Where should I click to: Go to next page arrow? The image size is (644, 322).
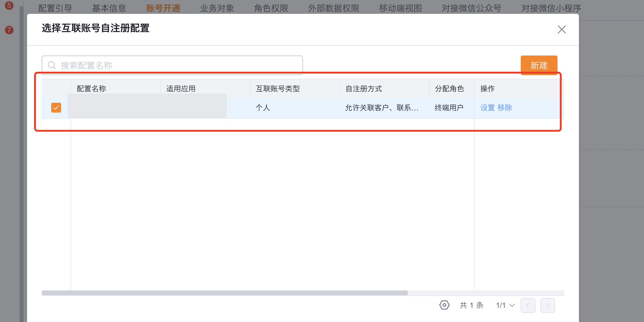pyautogui.click(x=547, y=305)
